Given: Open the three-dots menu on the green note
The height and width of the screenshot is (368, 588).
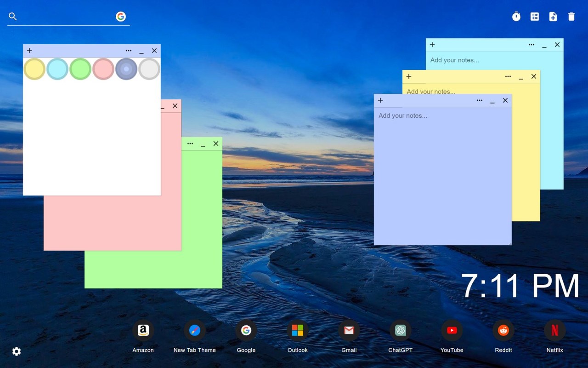Looking at the screenshot, I should point(190,144).
